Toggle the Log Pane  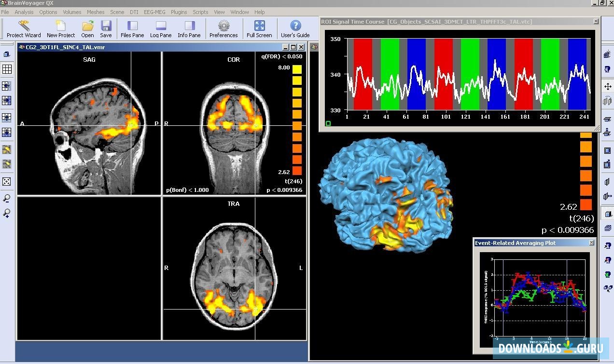(161, 28)
